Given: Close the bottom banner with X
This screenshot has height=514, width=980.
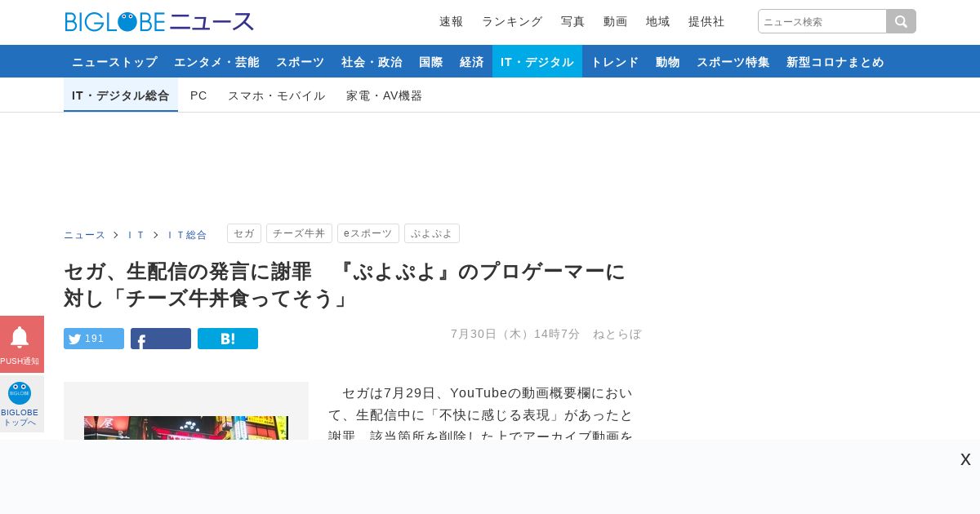Looking at the screenshot, I should pyautogui.click(x=965, y=459).
